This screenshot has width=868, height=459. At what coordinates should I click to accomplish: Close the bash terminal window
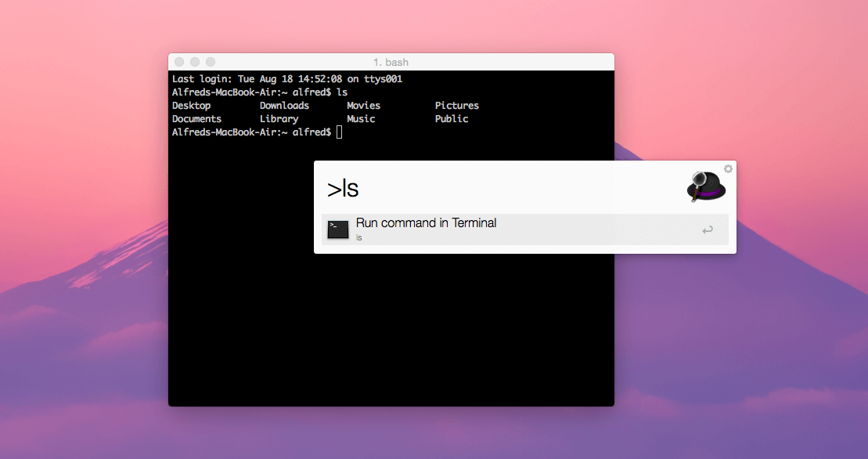tap(179, 62)
